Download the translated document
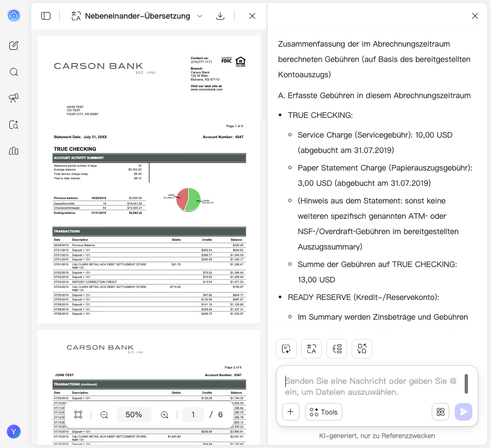The image size is (491, 448). tap(221, 16)
